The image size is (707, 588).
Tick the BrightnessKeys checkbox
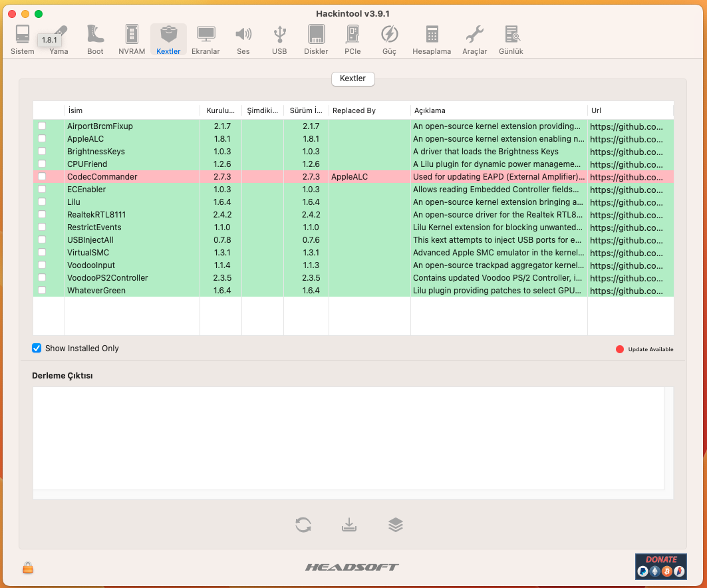point(42,151)
